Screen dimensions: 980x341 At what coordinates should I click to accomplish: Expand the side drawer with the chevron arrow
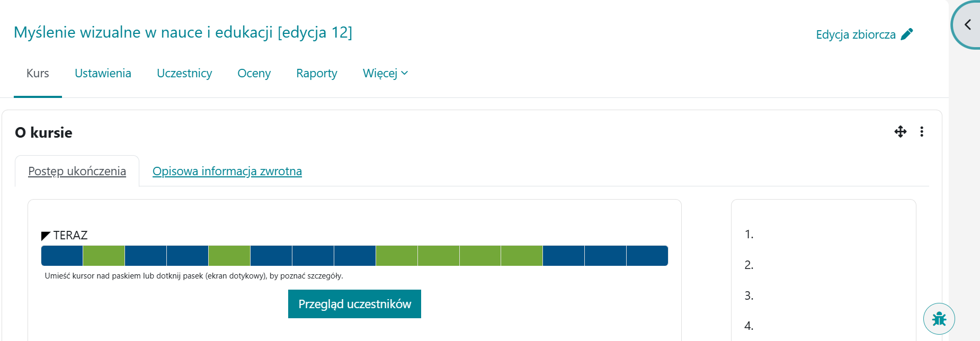click(x=967, y=25)
